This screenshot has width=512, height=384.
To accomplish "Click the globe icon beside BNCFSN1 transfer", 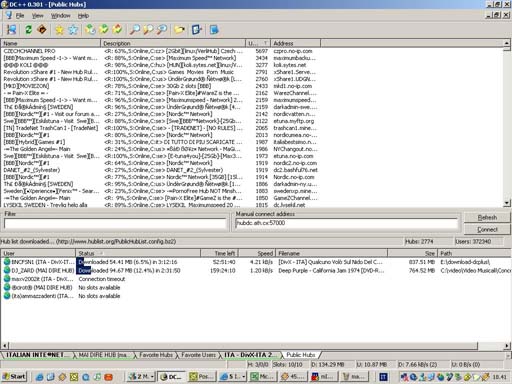I will click(7, 262).
